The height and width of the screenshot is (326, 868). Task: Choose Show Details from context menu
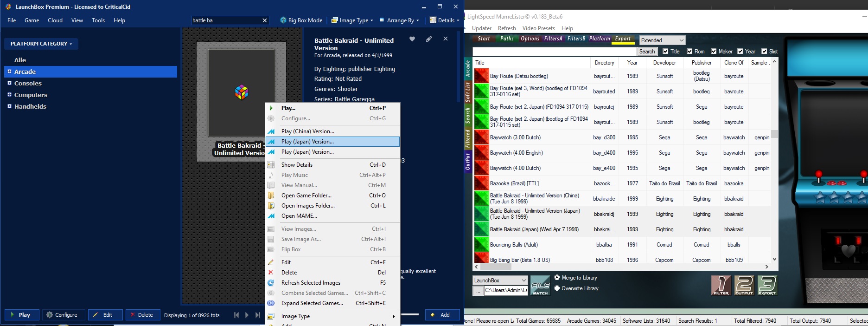pyautogui.click(x=332, y=165)
